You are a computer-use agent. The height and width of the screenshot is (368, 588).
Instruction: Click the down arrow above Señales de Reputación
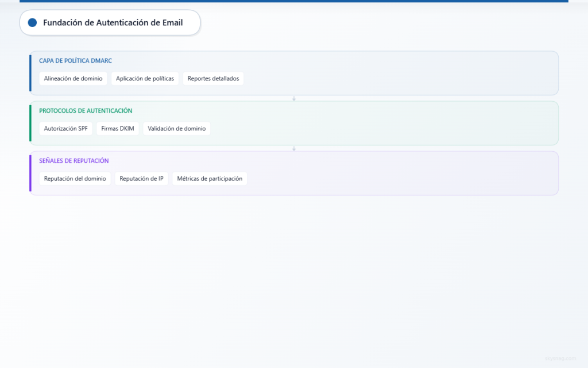click(294, 148)
